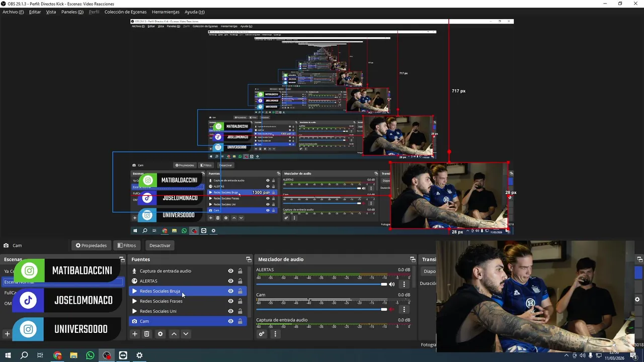Screen dimensions: 644x362
Task: Hide Redes Sociales Uni source
Action: pyautogui.click(x=231, y=311)
